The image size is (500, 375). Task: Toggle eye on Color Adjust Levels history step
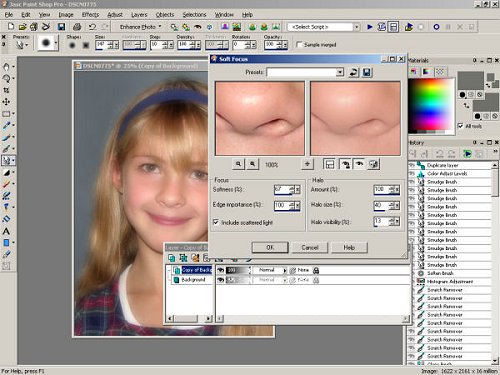click(411, 174)
